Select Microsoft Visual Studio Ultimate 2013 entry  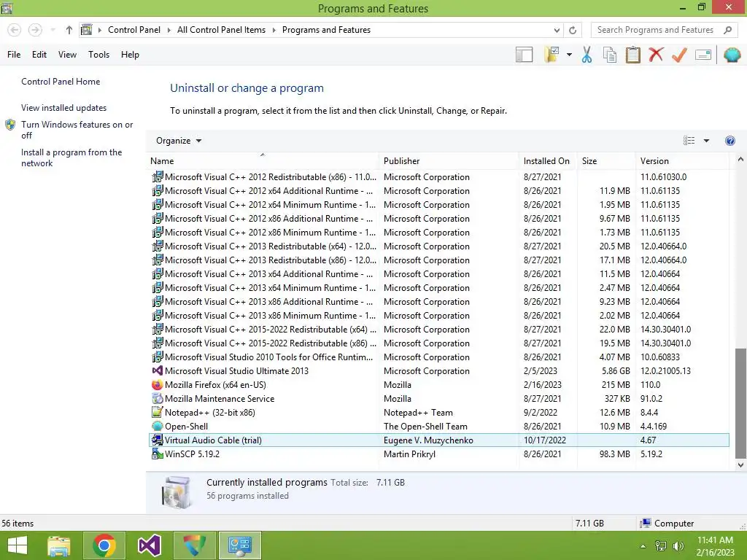(x=439, y=371)
